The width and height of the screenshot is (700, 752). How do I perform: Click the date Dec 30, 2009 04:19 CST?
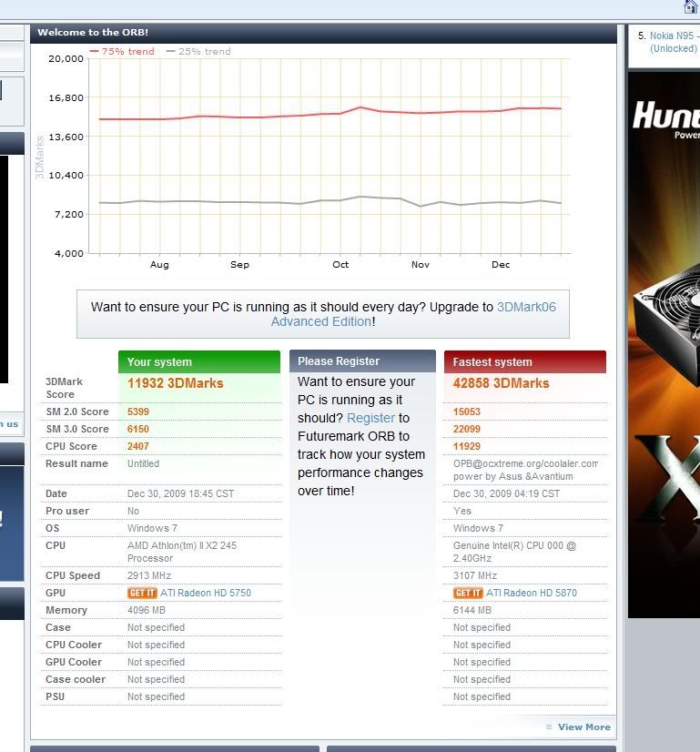pos(507,494)
